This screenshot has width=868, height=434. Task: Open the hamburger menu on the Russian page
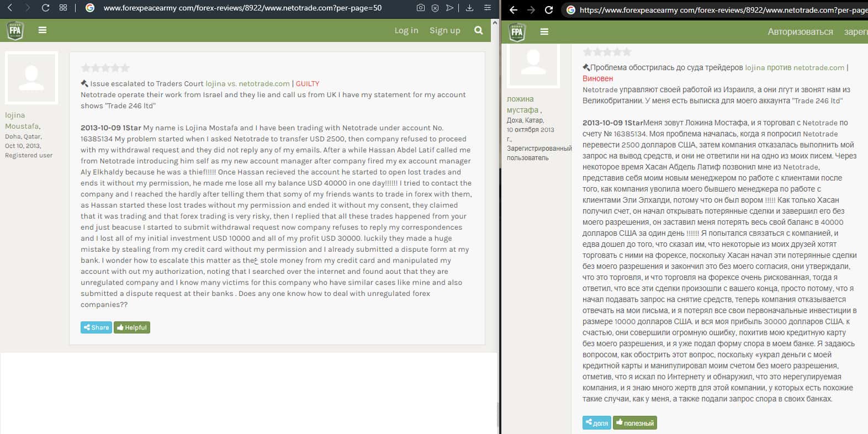pyautogui.click(x=544, y=32)
